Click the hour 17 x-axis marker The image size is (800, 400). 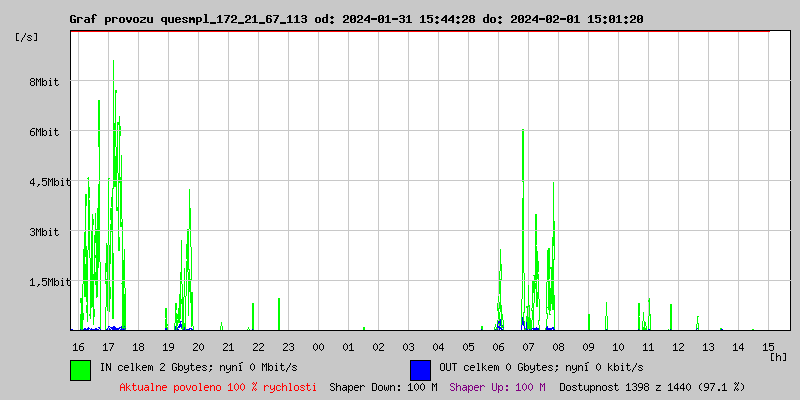(x=108, y=346)
